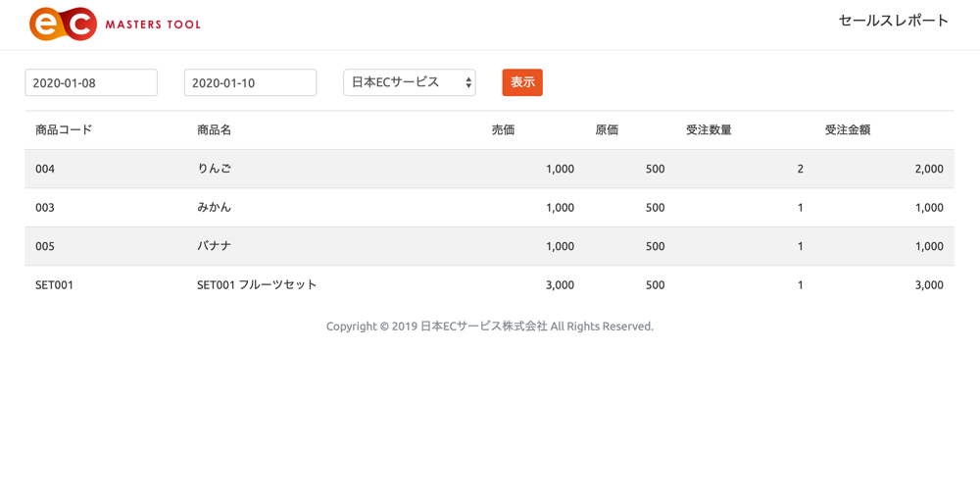The image size is (980, 503).
Task: Click the orange 表示 button
Action: click(x=522, y=82)
